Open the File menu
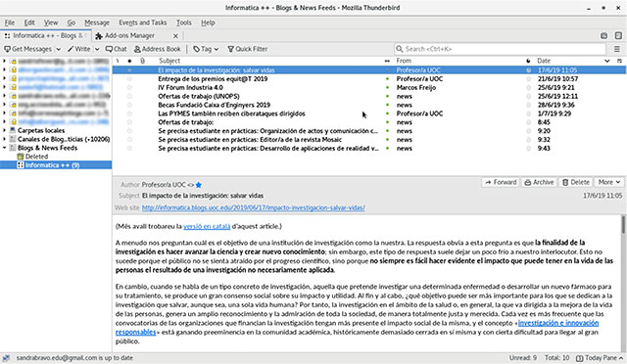The height and width of the screenshot is (364, 627). pos(10,23)
